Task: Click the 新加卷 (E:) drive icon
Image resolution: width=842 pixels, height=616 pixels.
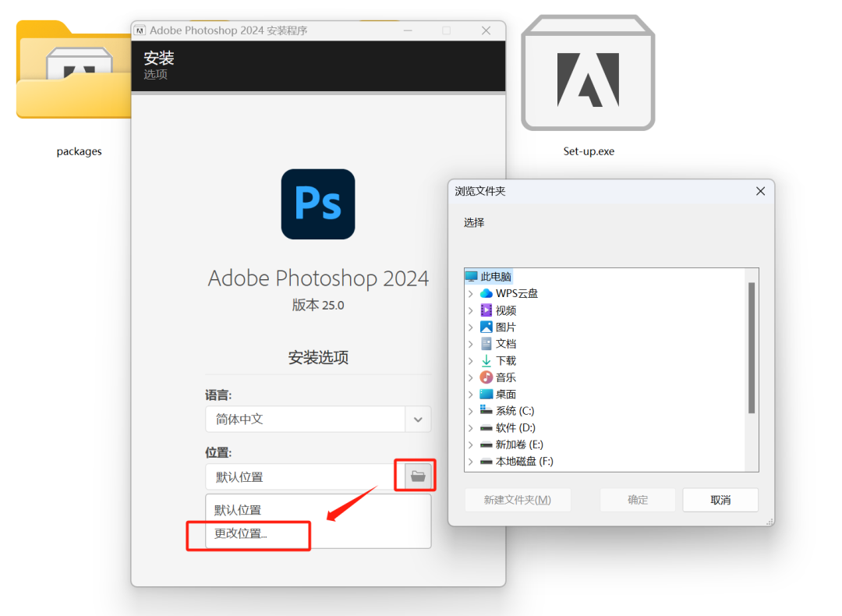Action: [486, 444]
